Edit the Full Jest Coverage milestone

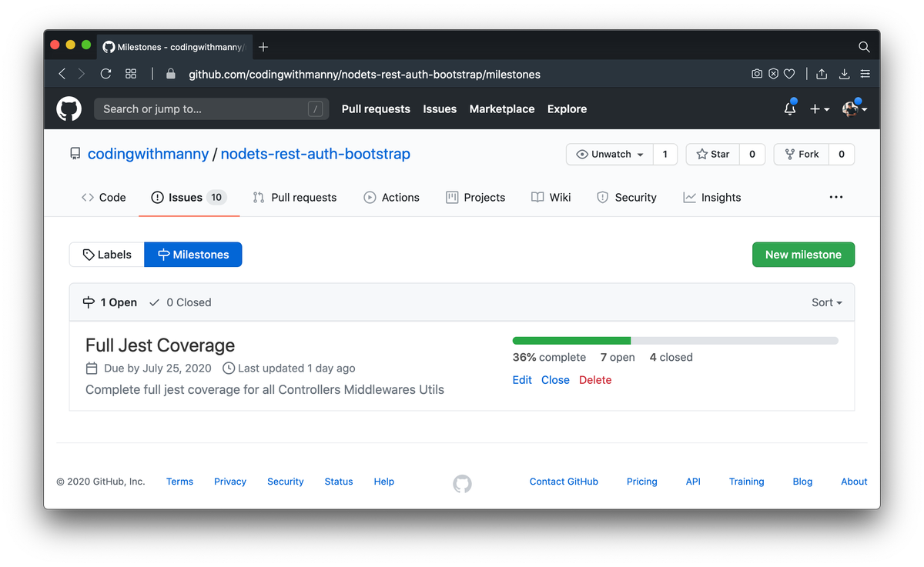pyautogui.click(x=522, y=380)
